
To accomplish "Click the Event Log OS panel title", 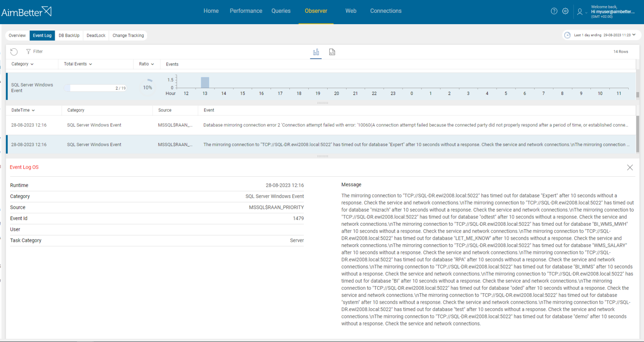I will click(24, 167).
